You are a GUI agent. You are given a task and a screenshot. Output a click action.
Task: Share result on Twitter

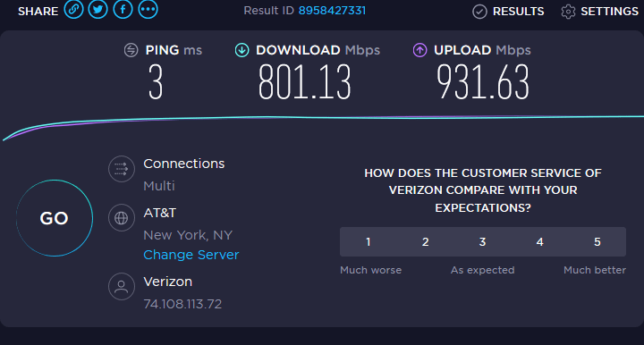coord(97,9)
